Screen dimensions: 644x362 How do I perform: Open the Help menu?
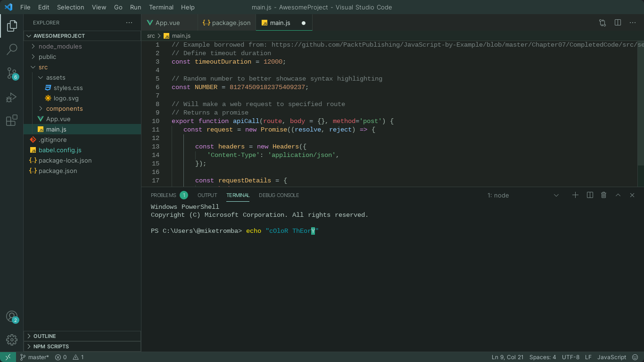point(188,7)
